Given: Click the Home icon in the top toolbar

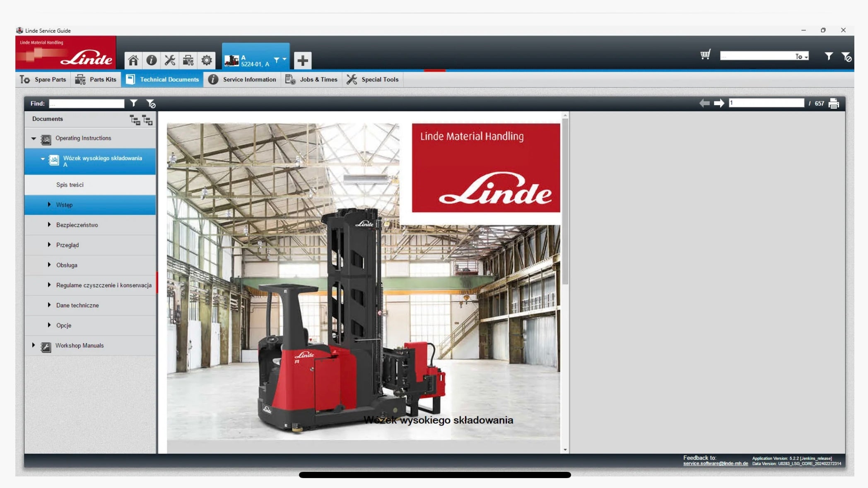Looking at the screenshot, I should [x=133, y=60].
